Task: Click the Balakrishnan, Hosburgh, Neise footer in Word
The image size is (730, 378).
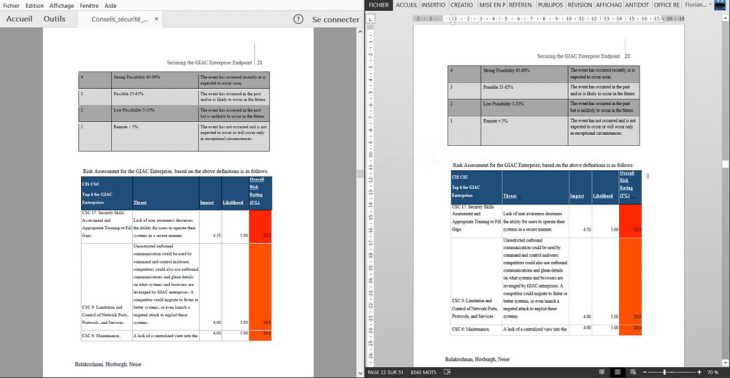Action: pos(477,359)
